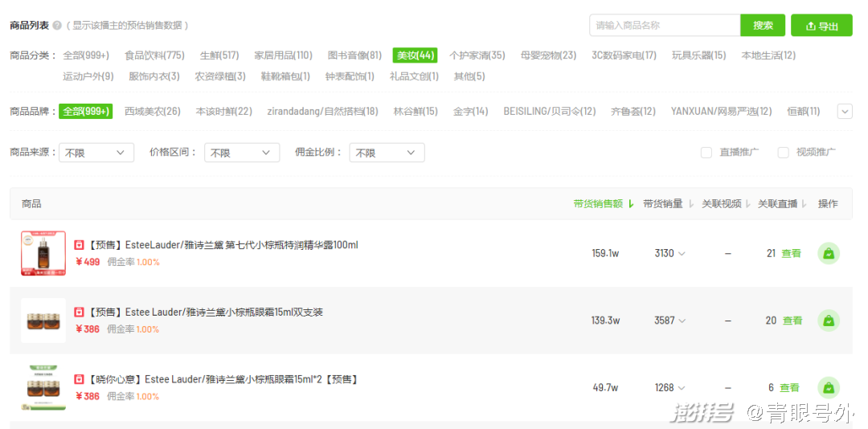
Task: Open shopping bag icon for 小棕瓶眼霜15ml双支装
Action: pyautogui.click(x=829, y=321)
